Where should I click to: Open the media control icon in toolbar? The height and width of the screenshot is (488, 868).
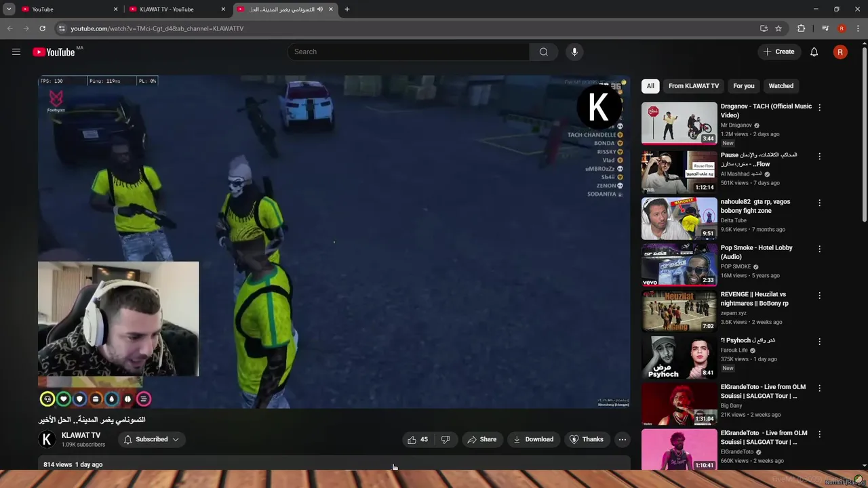click(x=825, y=28)
